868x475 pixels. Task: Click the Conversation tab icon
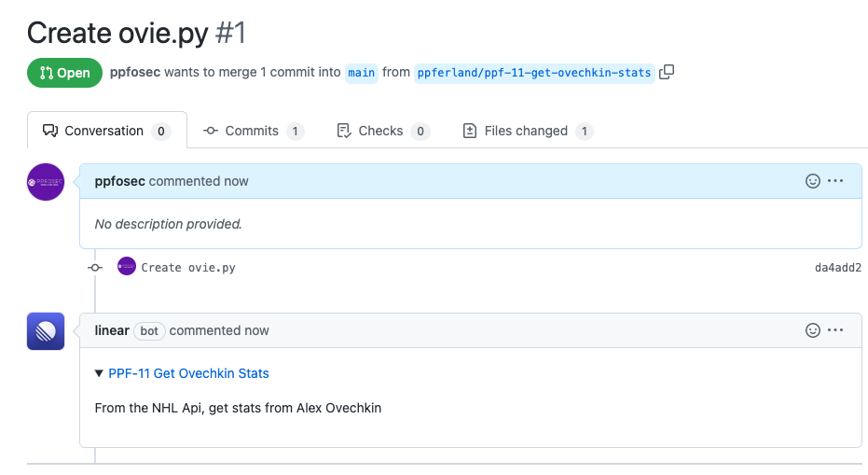(x=50, y=131)
